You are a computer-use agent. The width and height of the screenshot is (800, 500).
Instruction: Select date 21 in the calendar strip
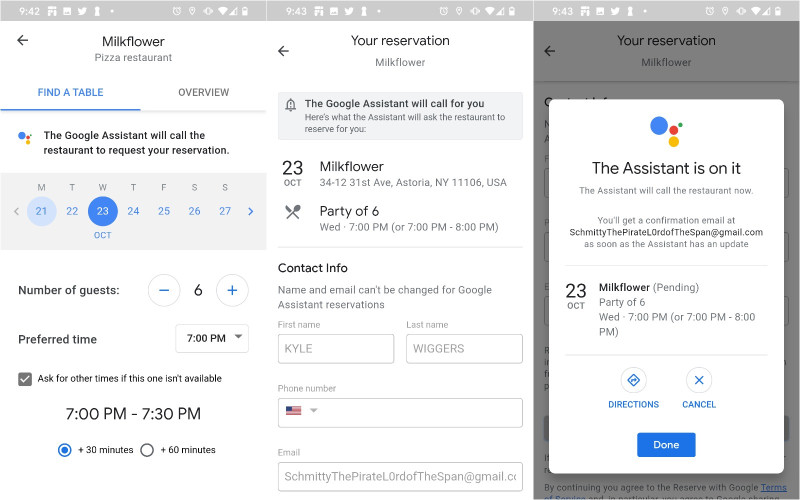[x=41, y=211]
